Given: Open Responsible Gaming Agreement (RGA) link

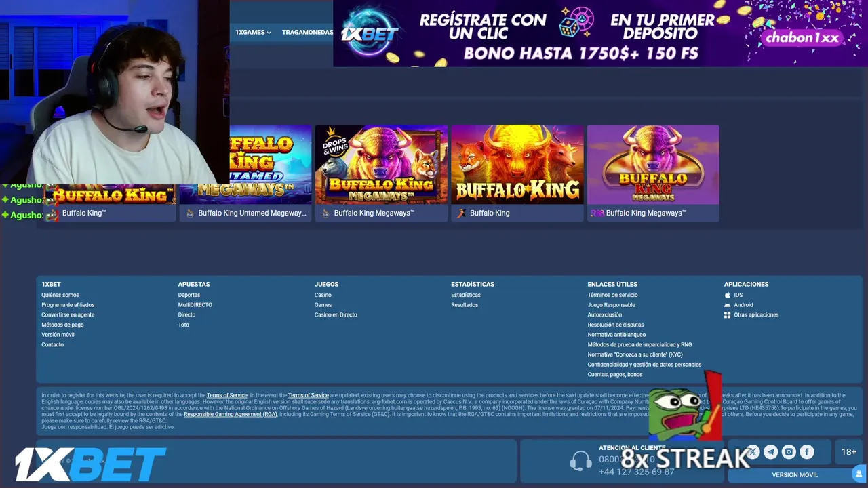Looking at the screenshot, I should [231, 414].
